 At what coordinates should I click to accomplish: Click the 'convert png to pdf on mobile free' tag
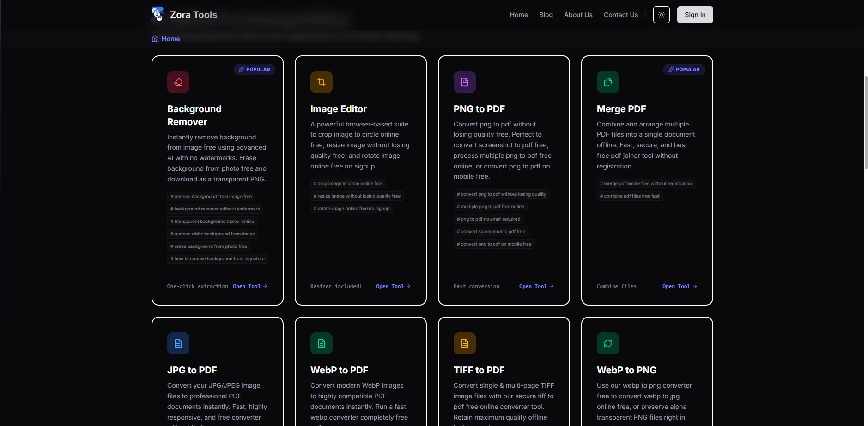pyautogui.click(x=494, y=244)
